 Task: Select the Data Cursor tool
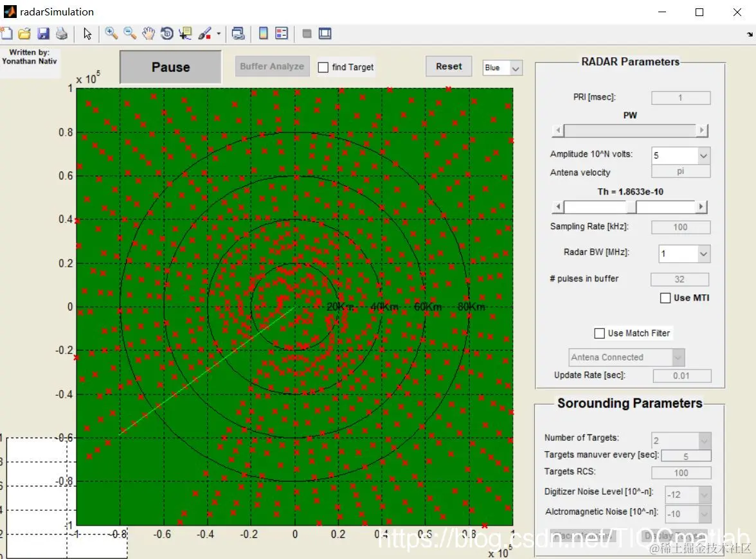tap(185, 33)
